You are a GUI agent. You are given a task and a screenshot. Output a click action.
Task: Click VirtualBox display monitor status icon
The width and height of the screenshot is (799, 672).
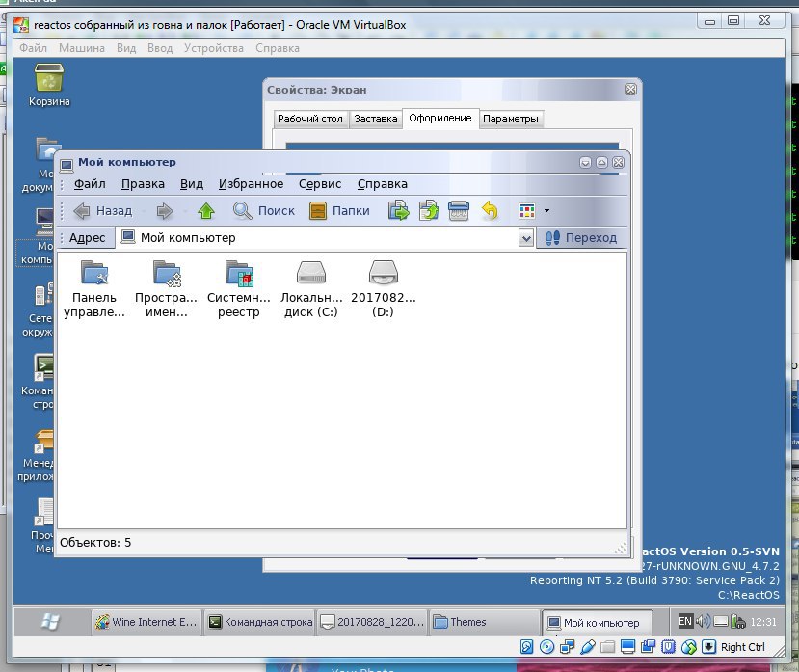pyautogui.click(x=627, y=647)
